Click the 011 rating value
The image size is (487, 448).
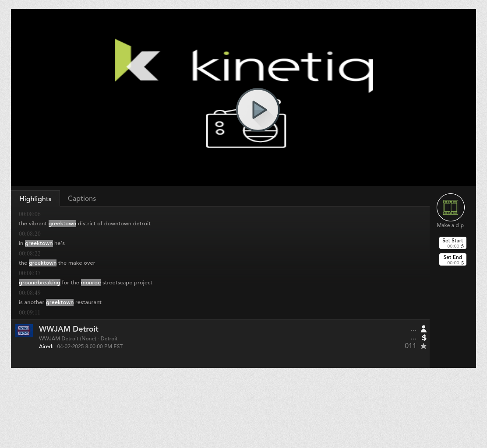tap(410, 346)
